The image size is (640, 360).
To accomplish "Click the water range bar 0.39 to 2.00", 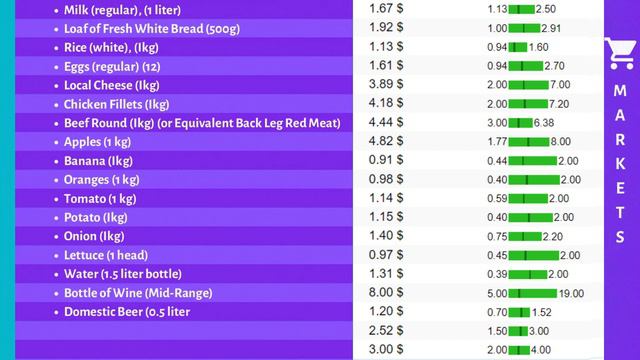I will [x=528, y=274].
